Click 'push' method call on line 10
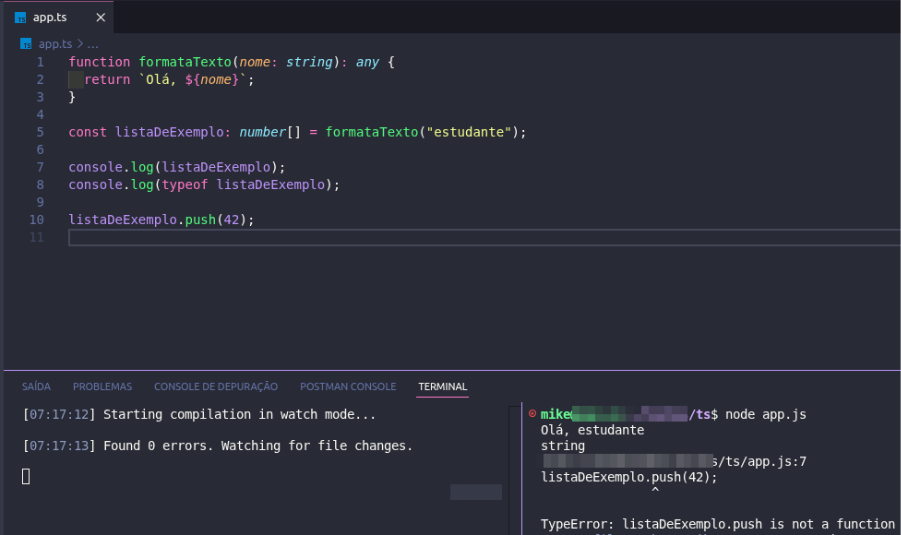Screen dimensions: 901x535 pos(200,220)
